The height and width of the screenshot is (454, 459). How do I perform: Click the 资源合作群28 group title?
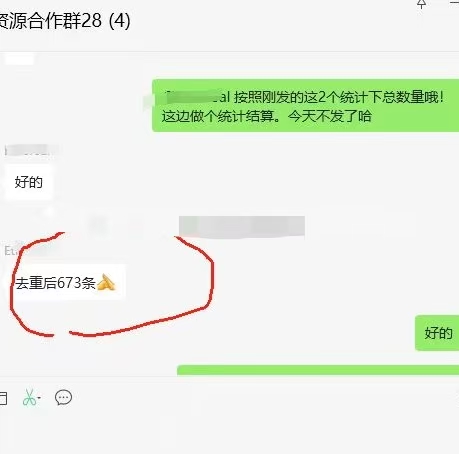[x=50, y=21]
